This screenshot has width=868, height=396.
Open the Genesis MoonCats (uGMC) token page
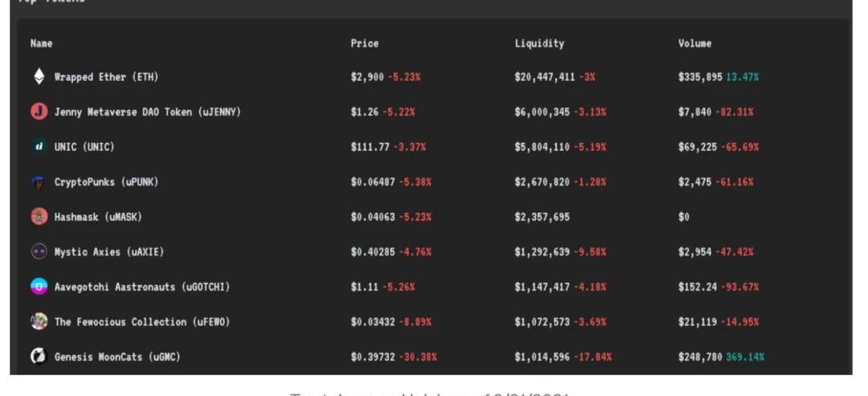[x=117, y=357]
